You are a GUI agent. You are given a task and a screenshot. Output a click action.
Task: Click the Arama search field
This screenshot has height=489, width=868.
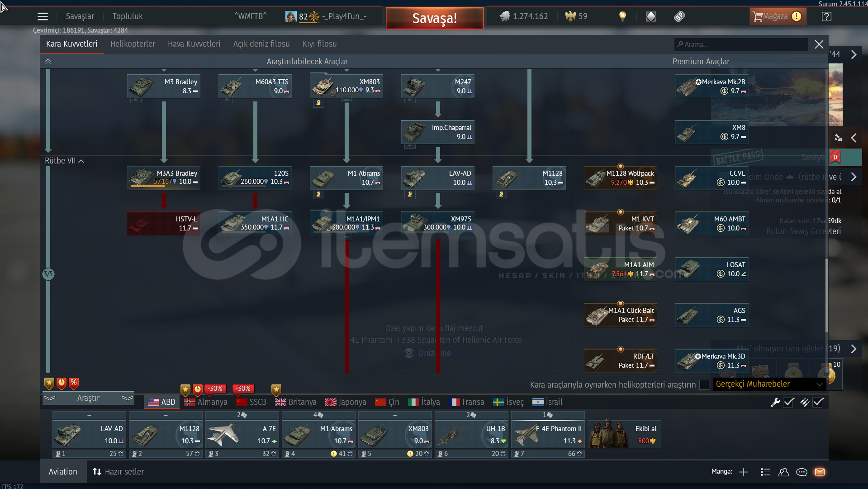(x=741, y=44)
